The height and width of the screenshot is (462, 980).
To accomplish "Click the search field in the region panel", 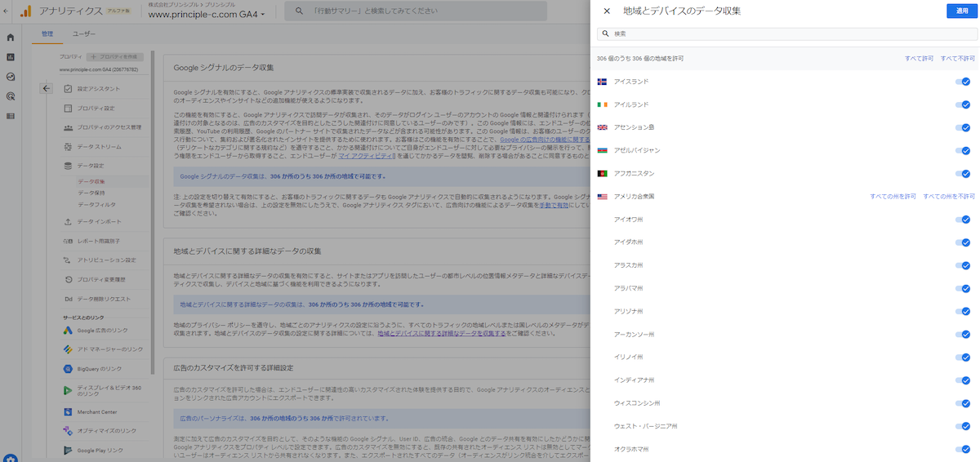I will [x=788, y=34].
